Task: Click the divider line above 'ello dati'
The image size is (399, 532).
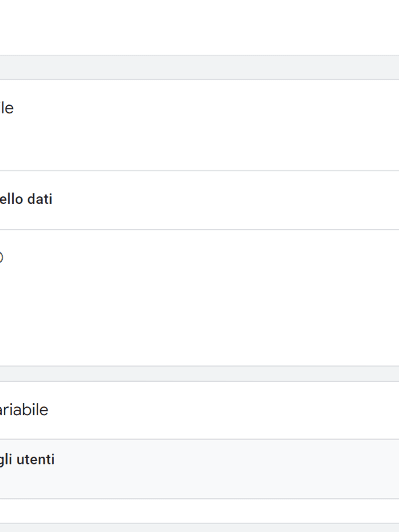Action: pyautogui.click(x=199, y=171)
